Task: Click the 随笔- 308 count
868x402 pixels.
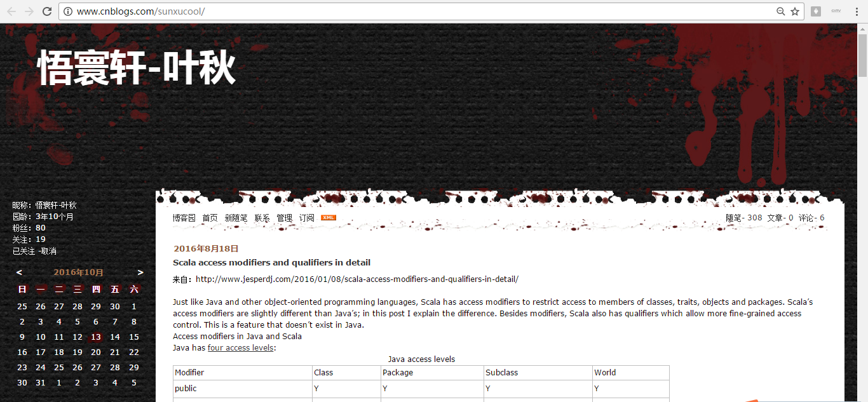Action: (743, 218)
